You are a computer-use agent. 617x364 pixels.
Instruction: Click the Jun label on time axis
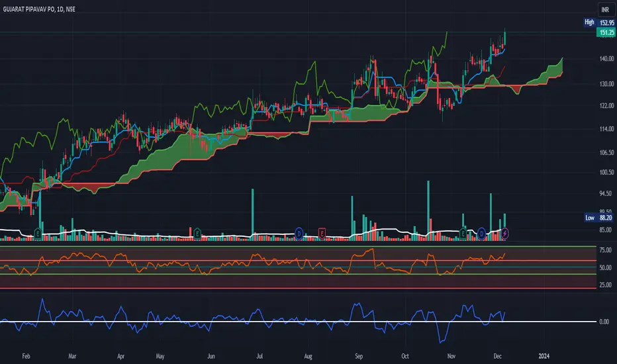coord(211,356)
